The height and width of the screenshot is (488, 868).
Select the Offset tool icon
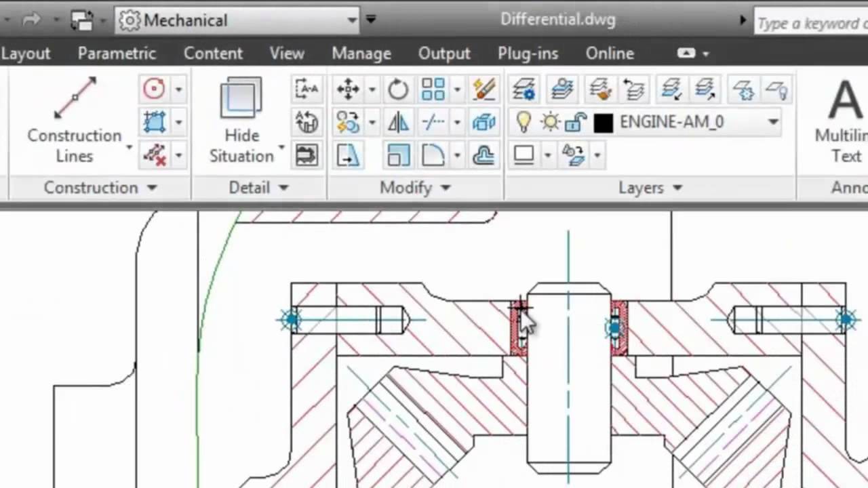[x=484, y=155]
